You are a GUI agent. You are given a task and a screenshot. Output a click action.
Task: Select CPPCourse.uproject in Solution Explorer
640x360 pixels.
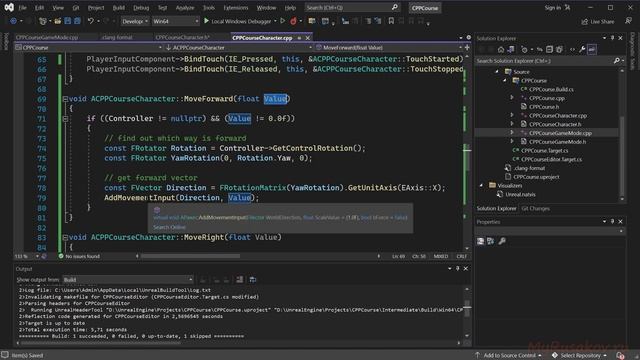pos(536,177)
